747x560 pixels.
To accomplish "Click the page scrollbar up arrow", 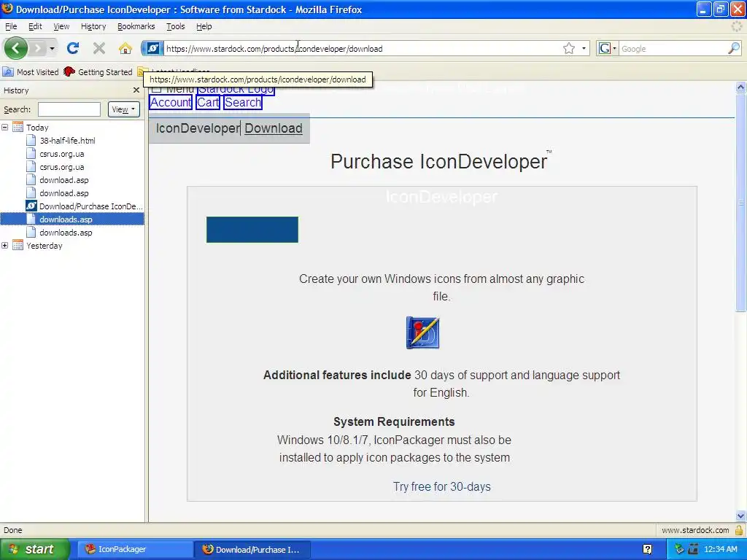I will click(740, 87).
